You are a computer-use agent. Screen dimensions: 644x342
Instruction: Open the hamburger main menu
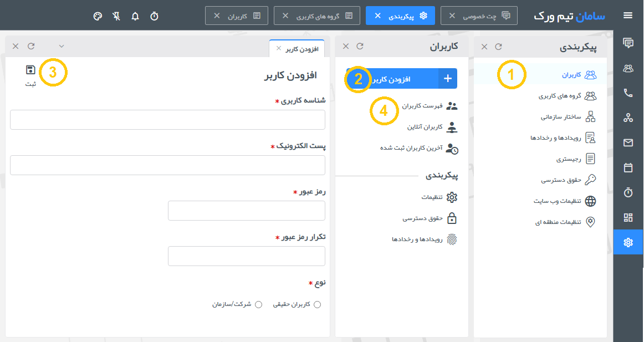click(x=627, y=16)
